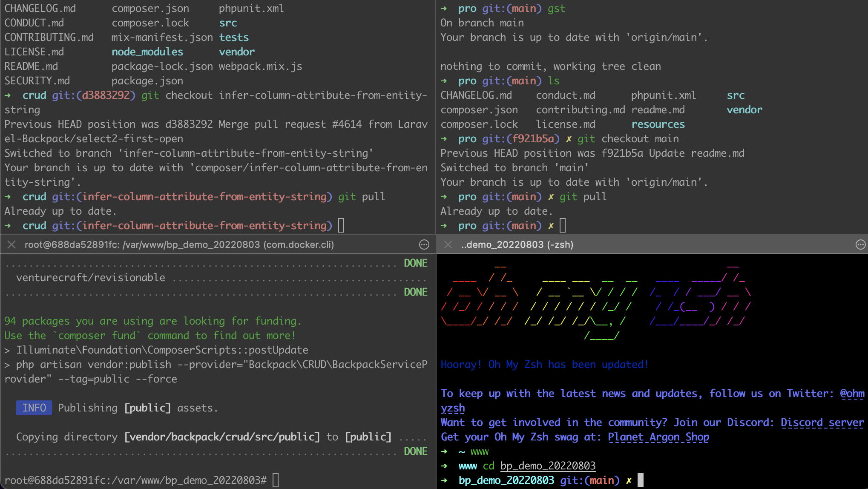
Task: Click the node_modules entry in the file listing
Action: (x=147, y=52)
